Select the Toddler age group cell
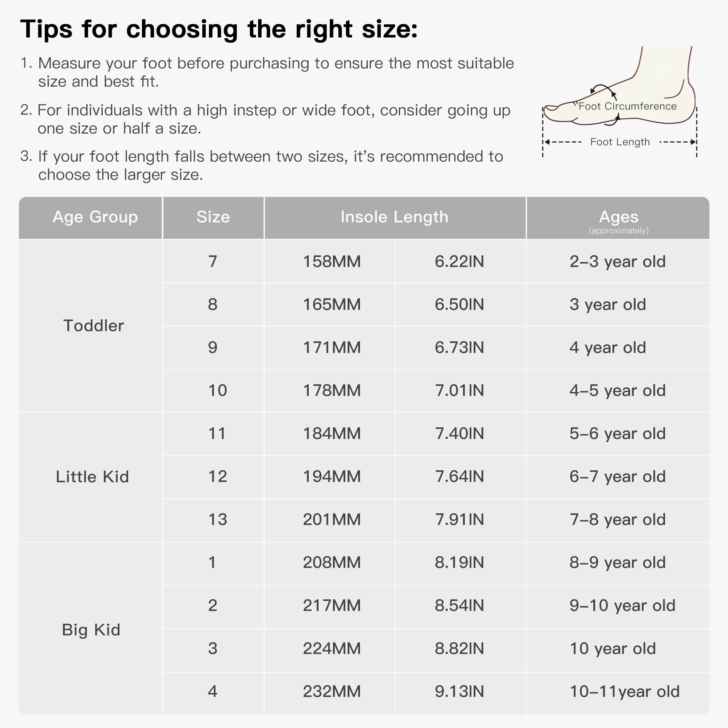This screenshot has width=728, height=728. click(94, 325)
